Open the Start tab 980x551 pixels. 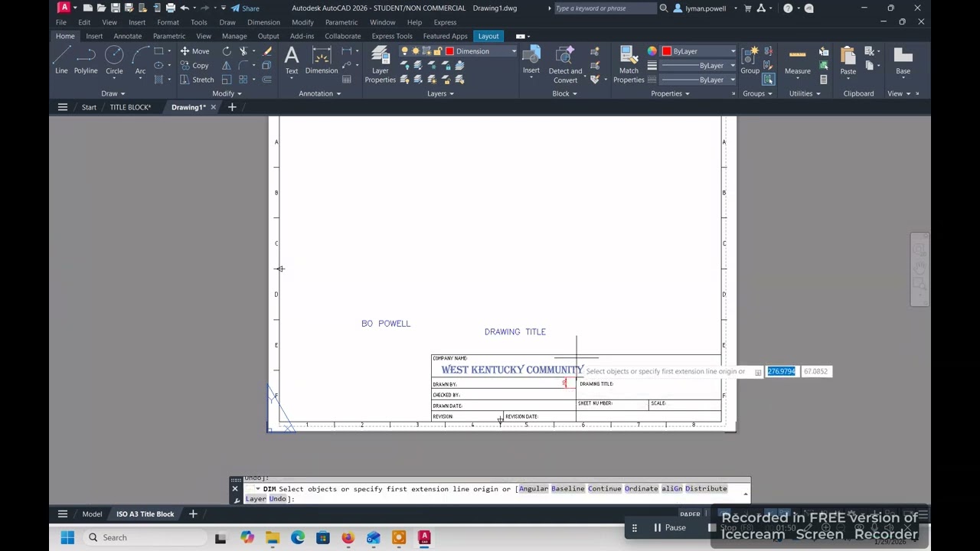[x=89, y=107]
